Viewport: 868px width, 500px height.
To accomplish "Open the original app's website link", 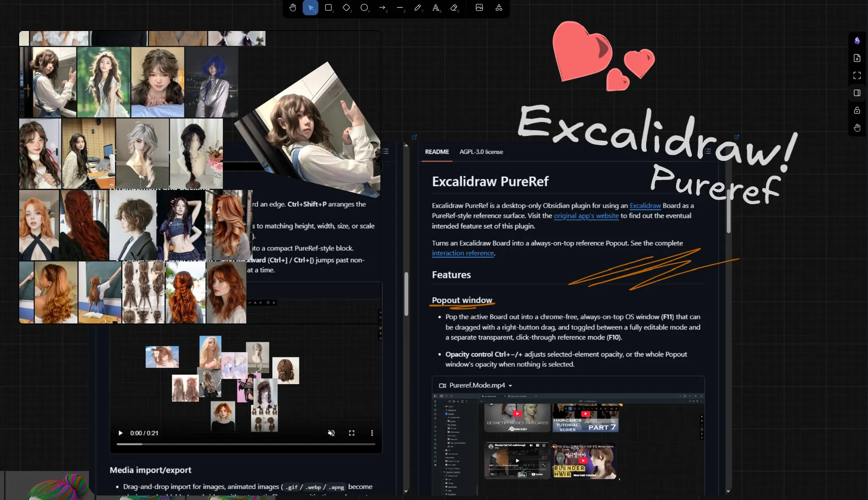I will pyautogui.click(x=586, y=216).
